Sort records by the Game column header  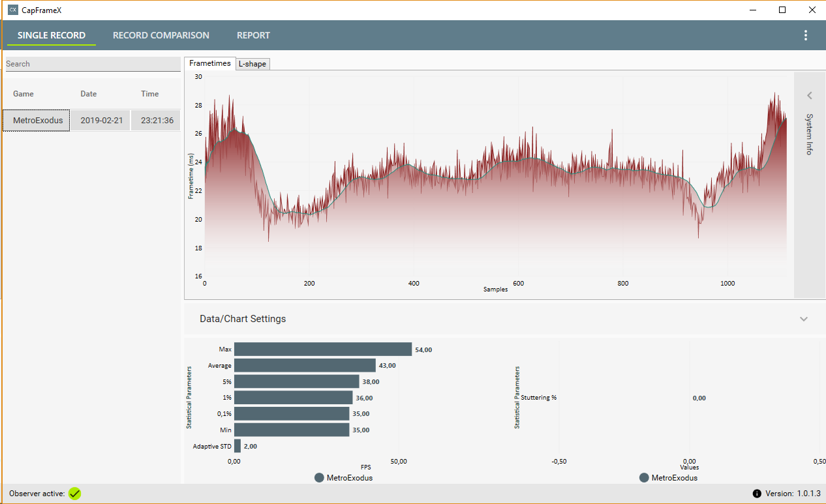click(23, 94)
